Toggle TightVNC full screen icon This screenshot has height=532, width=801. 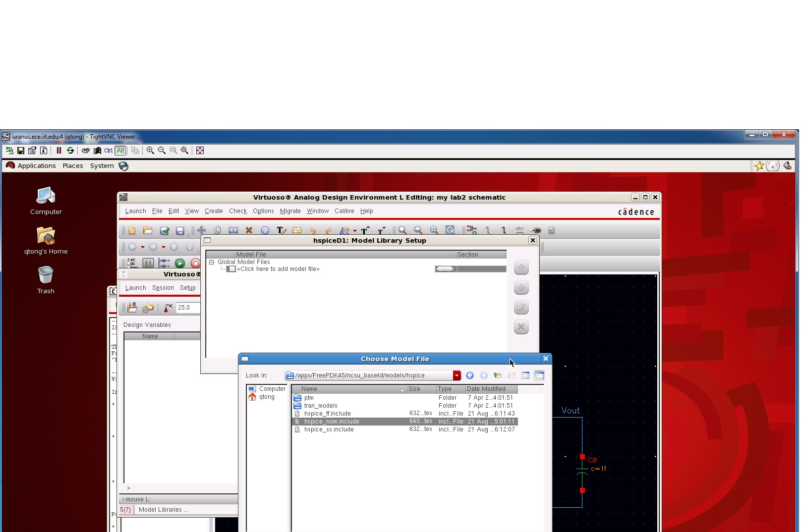coord(200,151)
